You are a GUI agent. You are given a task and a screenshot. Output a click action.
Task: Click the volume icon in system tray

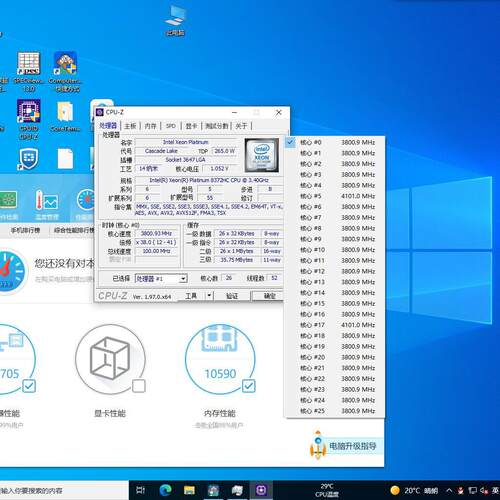click(x=484, y=490)
